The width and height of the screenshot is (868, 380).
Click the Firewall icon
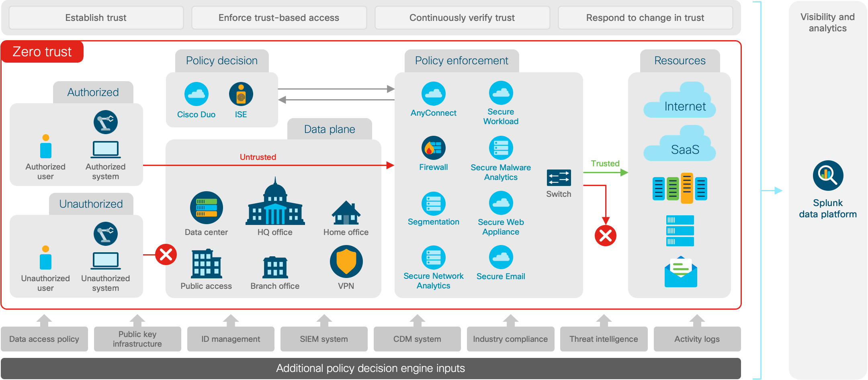pos(433,148)
